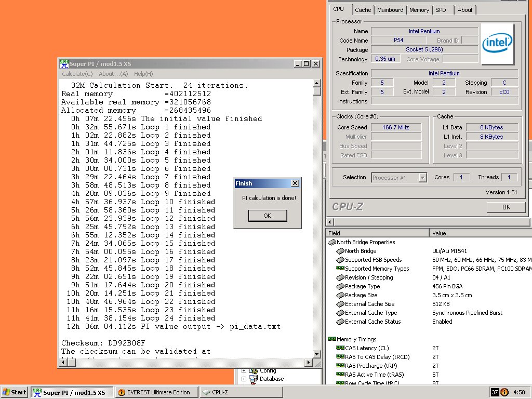This screenshot has width=532, height=399.
Task: Click the Intel logo in CPU-Z
Action: pos(497,44)
